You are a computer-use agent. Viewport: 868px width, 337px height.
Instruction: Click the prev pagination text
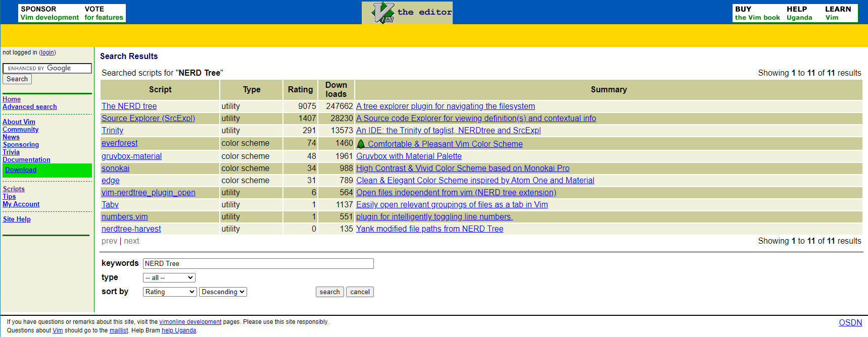tap(109, 241)
